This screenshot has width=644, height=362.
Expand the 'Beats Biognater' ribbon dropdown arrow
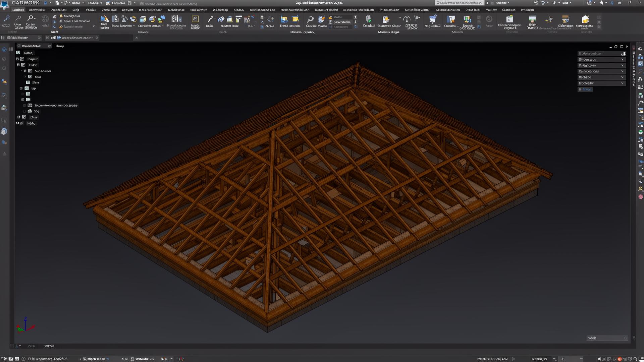click(134, 26)
